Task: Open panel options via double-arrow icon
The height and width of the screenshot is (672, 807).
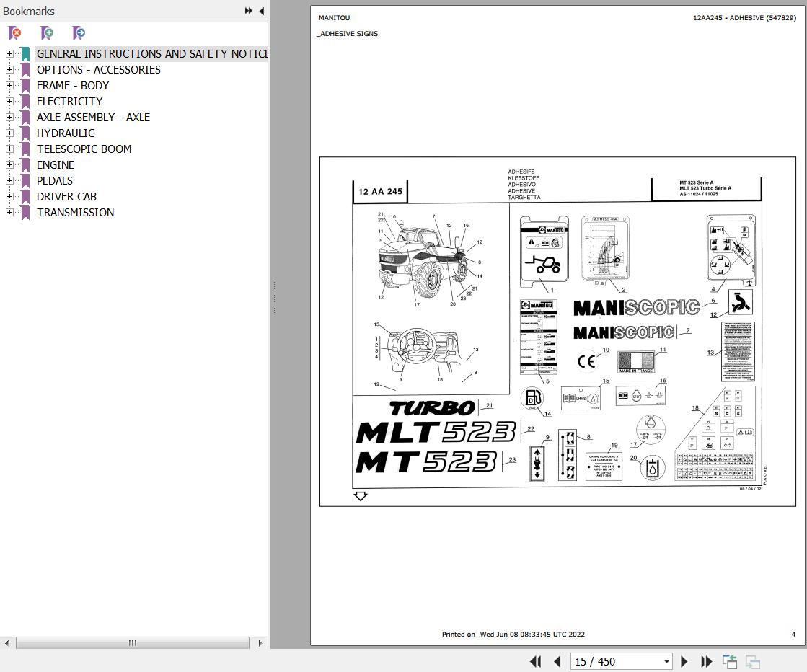Action: 248,11
